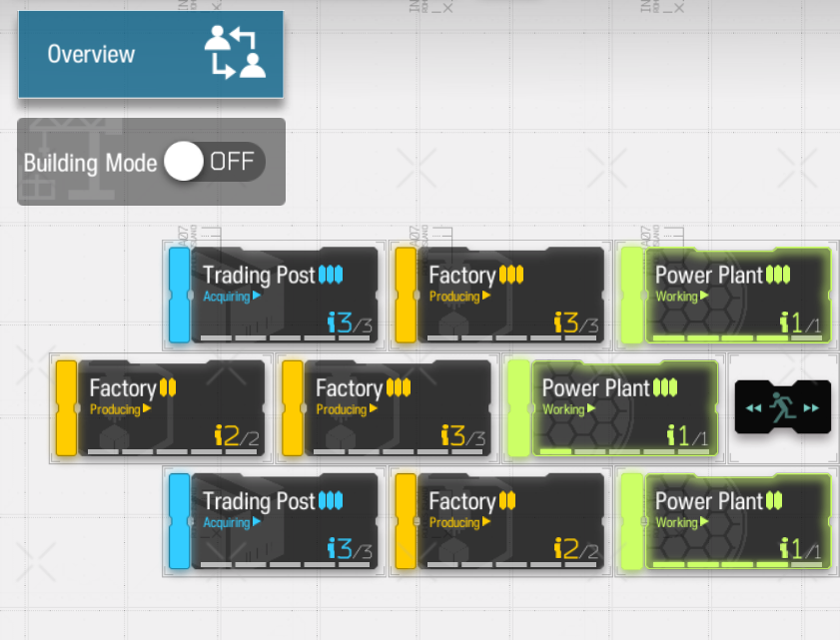Click the progress bar of top-row Factory

(x=511, y=338)
